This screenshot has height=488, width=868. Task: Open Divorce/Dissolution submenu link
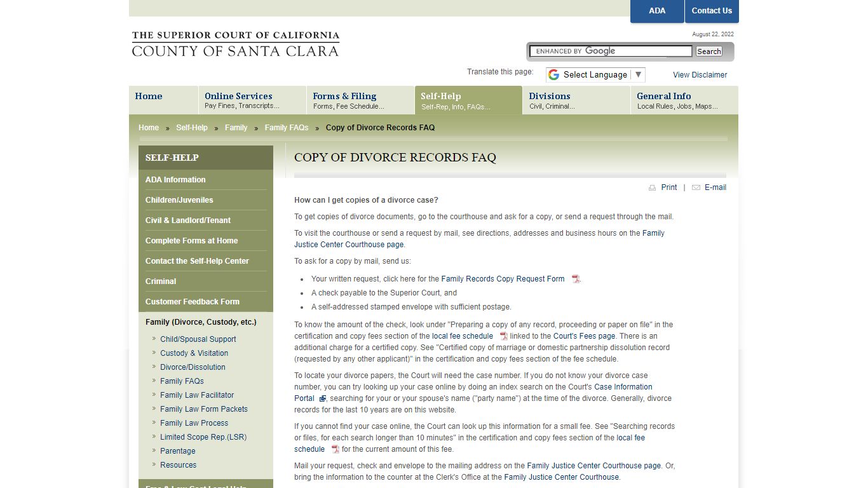193,367
